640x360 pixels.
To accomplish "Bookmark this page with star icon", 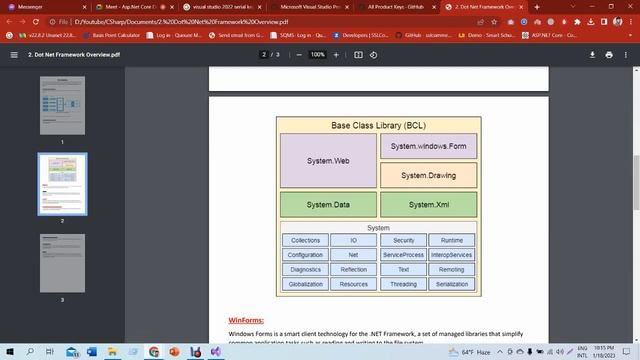I will [494, 22].
